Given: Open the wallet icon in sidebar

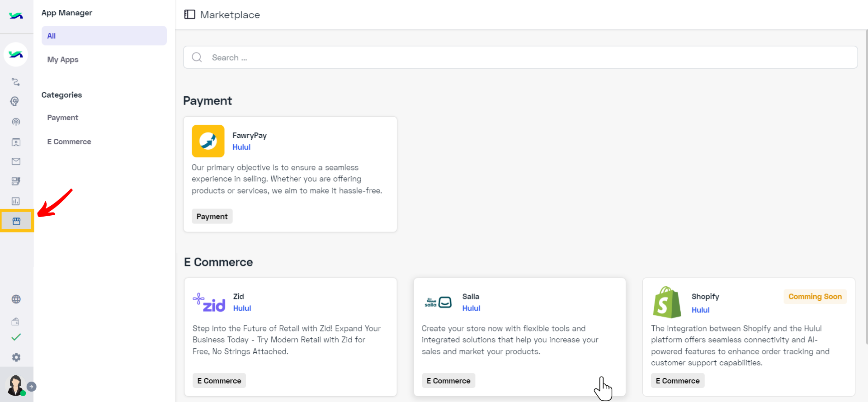Looking at the screenshot, I should pos(15,322).
